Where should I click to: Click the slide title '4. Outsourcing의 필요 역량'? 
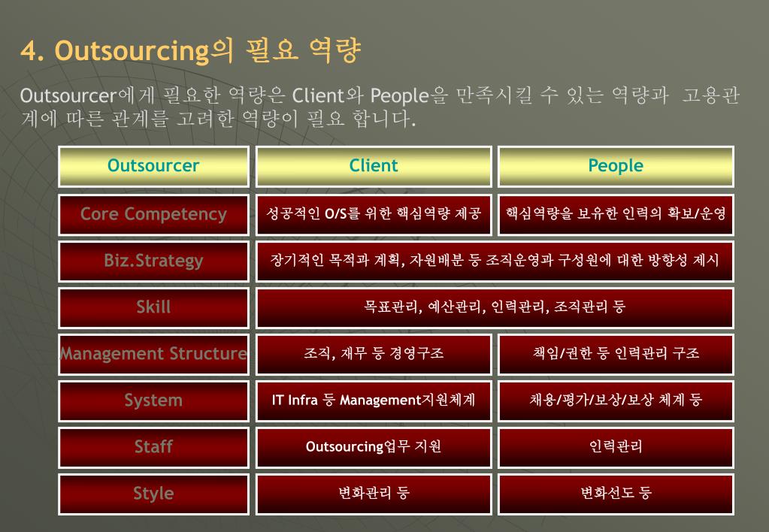click(191, 50)
